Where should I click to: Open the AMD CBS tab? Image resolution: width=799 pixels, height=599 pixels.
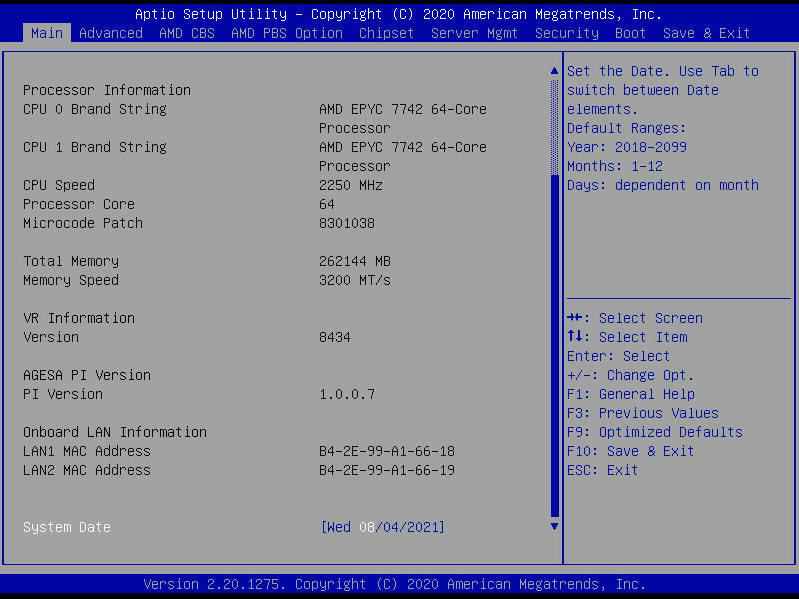click(187, 33)
